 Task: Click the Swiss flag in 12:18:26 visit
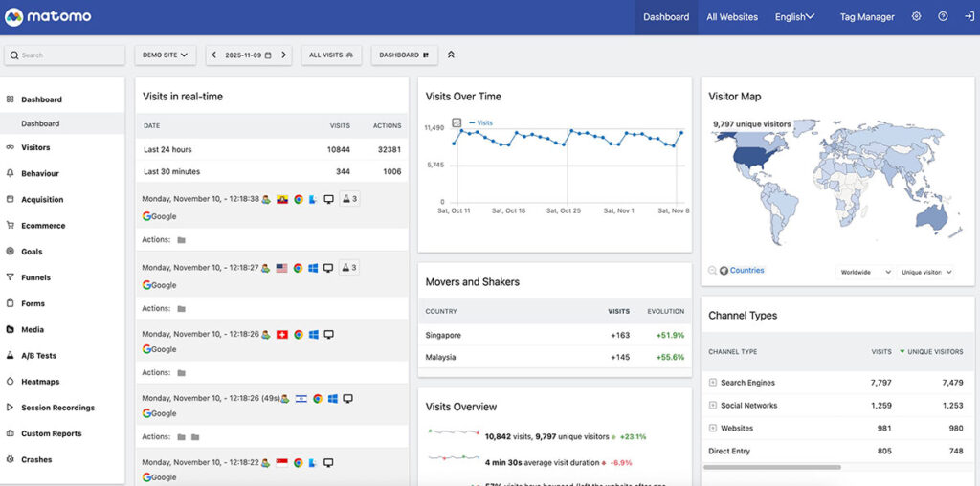pyautogui.click(x=282, y=335)
